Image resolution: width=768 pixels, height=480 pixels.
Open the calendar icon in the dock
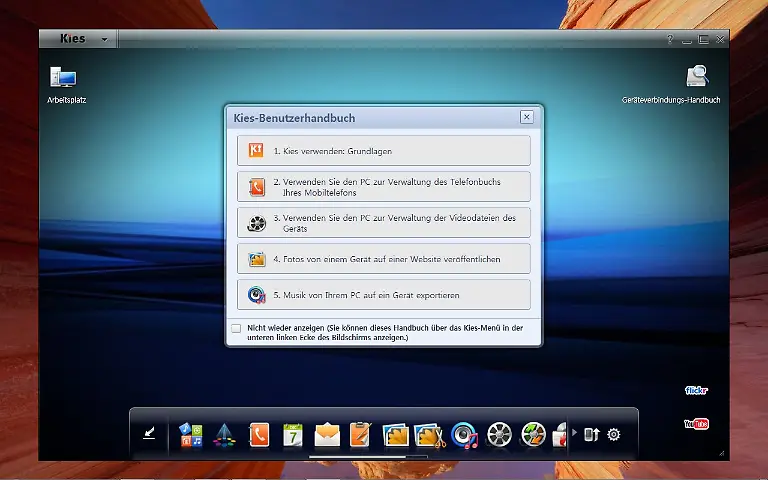[x=293, y=434]
